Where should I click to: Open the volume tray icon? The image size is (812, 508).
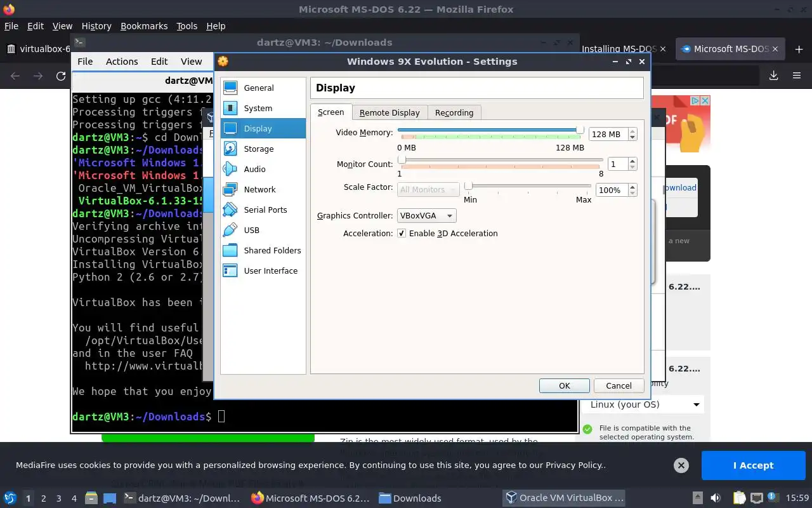(716, 498)
